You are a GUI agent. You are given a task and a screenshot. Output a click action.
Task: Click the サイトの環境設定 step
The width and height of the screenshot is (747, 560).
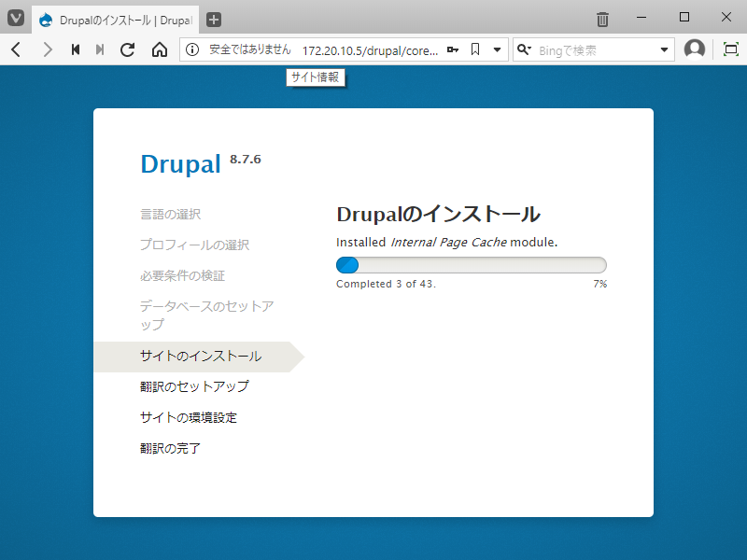coord(189,417)
